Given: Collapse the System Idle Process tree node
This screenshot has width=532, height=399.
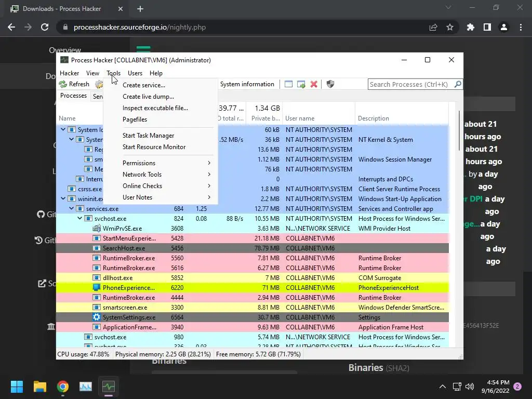Looking at the screenshot, I should click(63, 129).
